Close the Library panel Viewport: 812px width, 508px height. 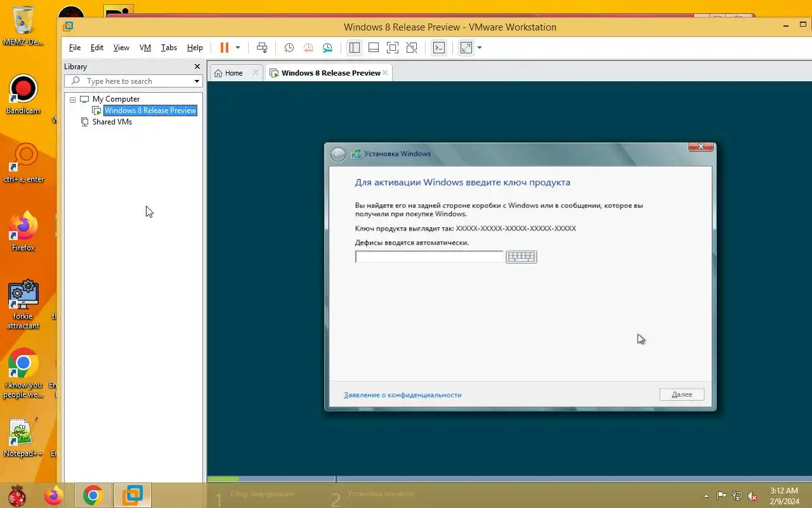tap(197, 66)
